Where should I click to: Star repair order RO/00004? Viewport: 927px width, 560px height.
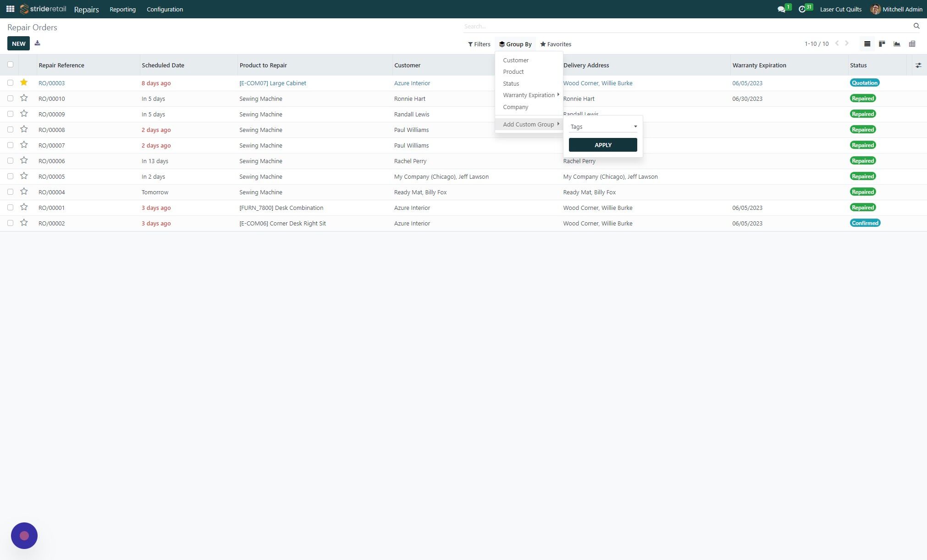[x=24, y=192]
